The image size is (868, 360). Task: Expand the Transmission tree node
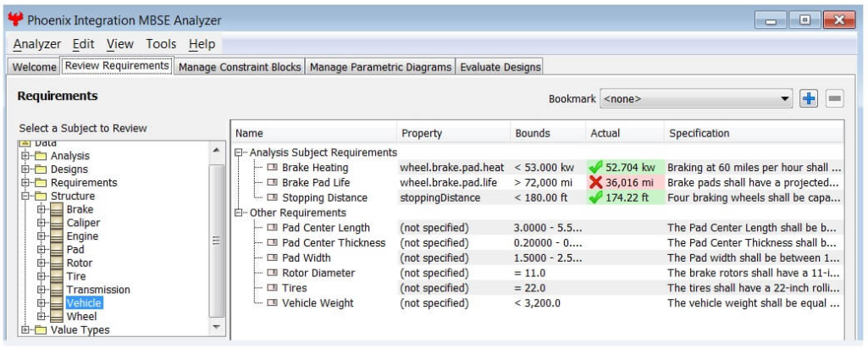[41, 290]
